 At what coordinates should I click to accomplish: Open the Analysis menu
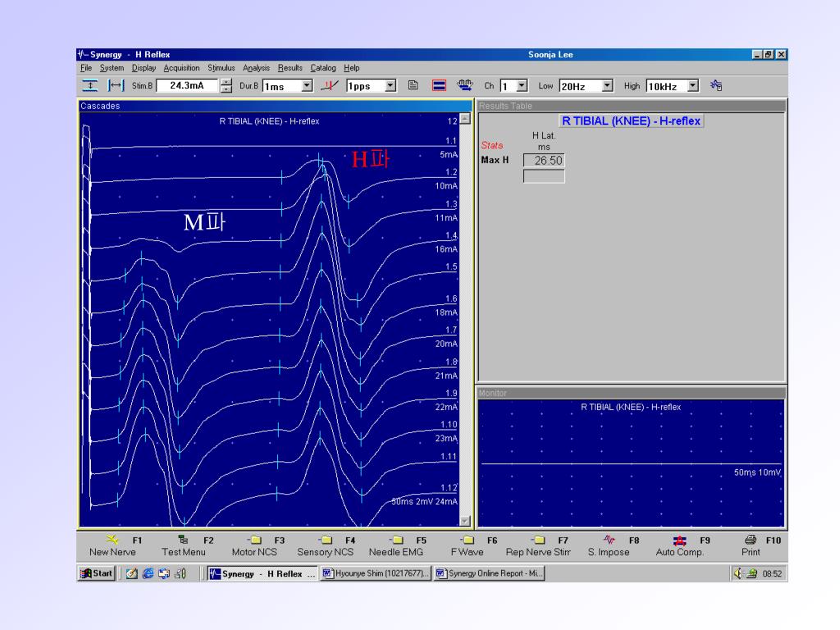point(256,68)
